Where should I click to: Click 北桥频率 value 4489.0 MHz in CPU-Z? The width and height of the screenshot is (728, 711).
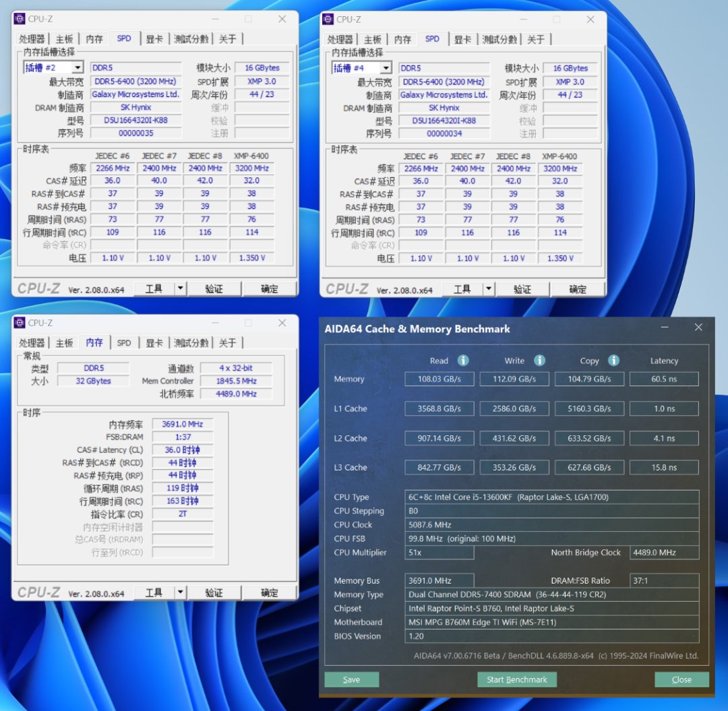click(236, 394)
